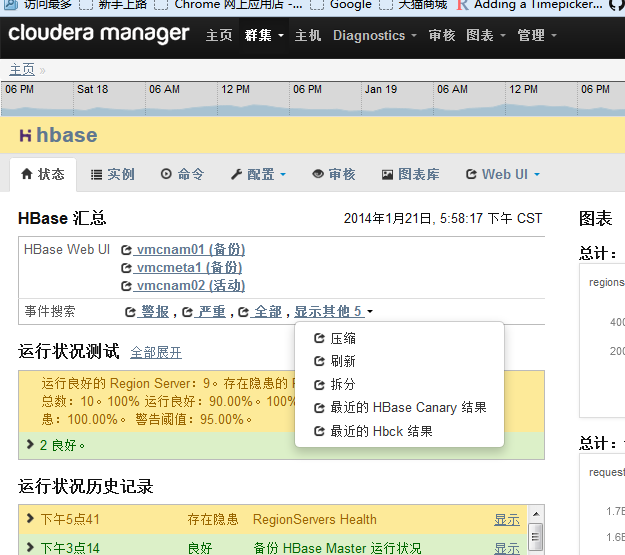Image resolution: width=625 pixels, height=555 pixels.
Task: Click the link icon next to Hbck 结果
Action: pos(320,431)
